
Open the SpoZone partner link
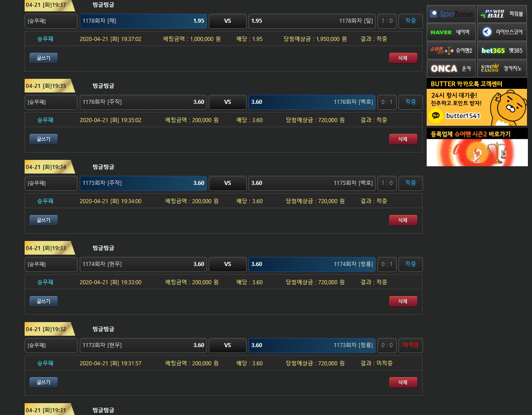[x=451, y=14]
